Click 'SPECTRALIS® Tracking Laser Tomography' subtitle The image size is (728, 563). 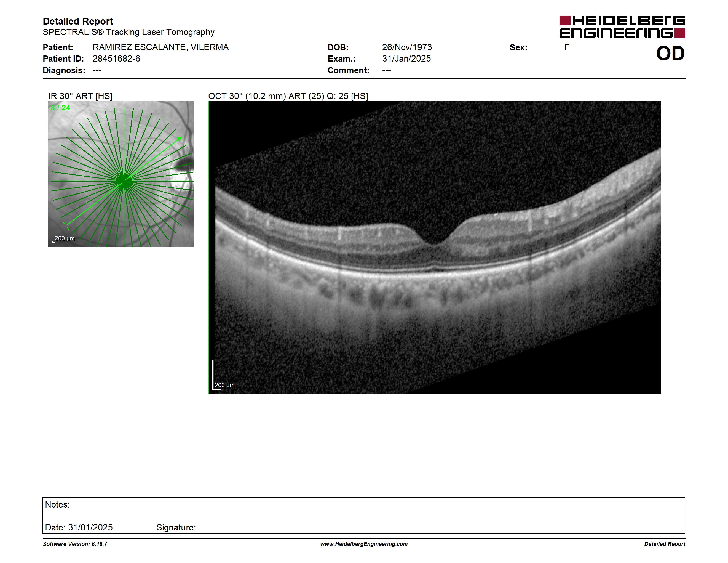click(128, 32)
